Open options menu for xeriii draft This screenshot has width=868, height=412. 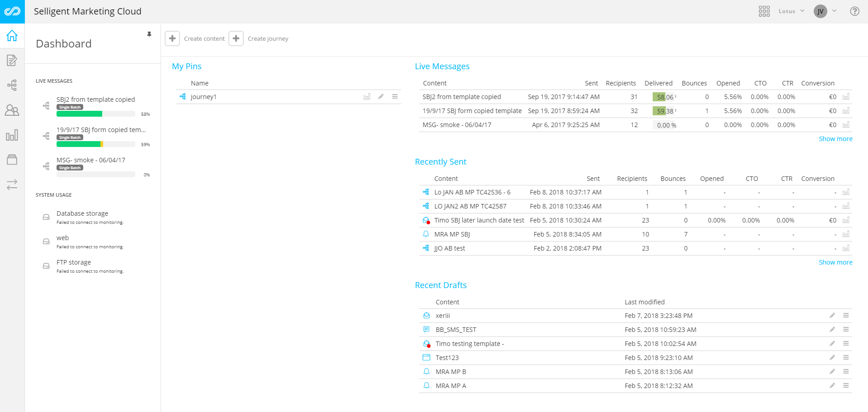[846, 316]
